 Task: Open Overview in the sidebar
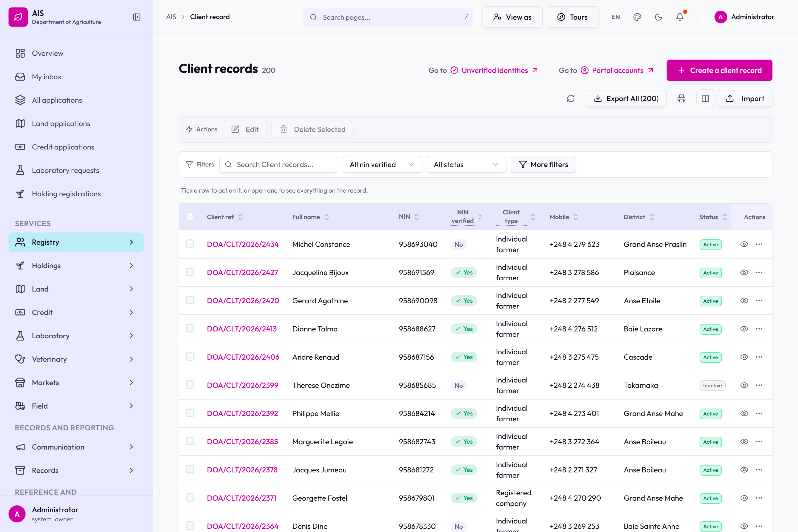pos(76,53)
